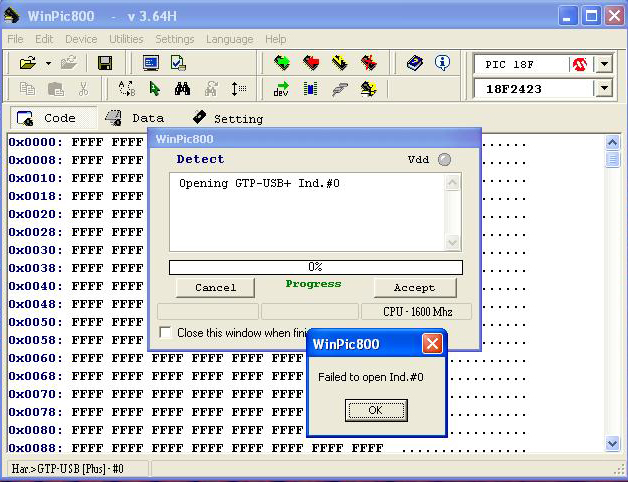Click OK in the error dialog
628x482 pixels.
(376, 410)
